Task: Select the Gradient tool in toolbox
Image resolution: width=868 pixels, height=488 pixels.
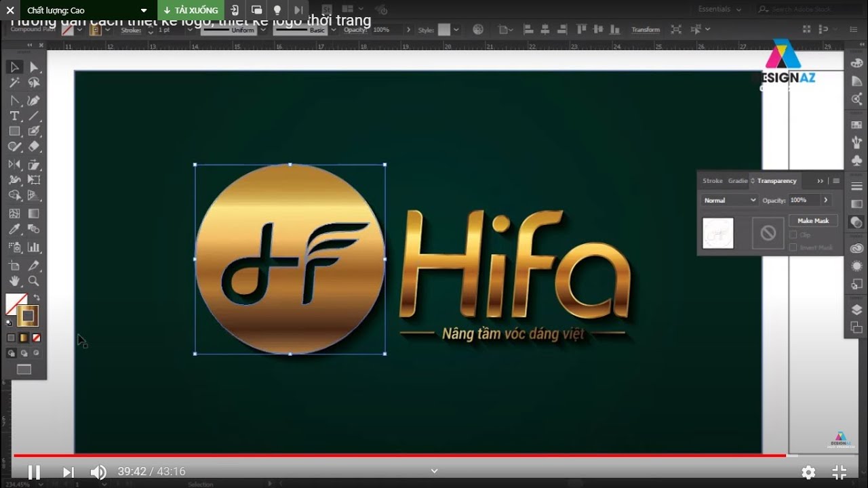Action: [33, 213]
